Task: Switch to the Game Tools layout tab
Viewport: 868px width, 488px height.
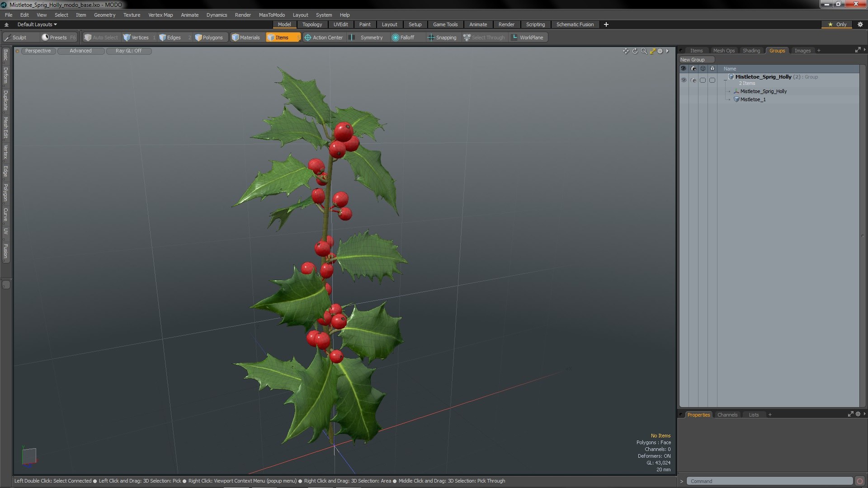Action: click(445, 24)
